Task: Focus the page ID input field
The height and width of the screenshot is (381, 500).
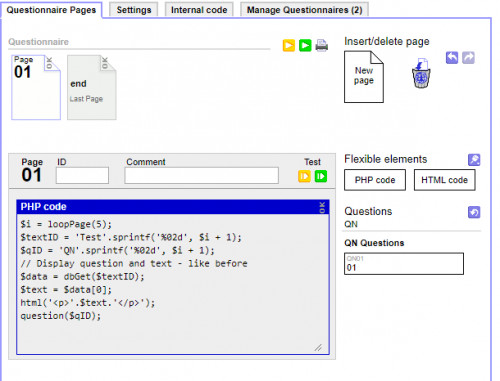Action: (x=82, y=175)
